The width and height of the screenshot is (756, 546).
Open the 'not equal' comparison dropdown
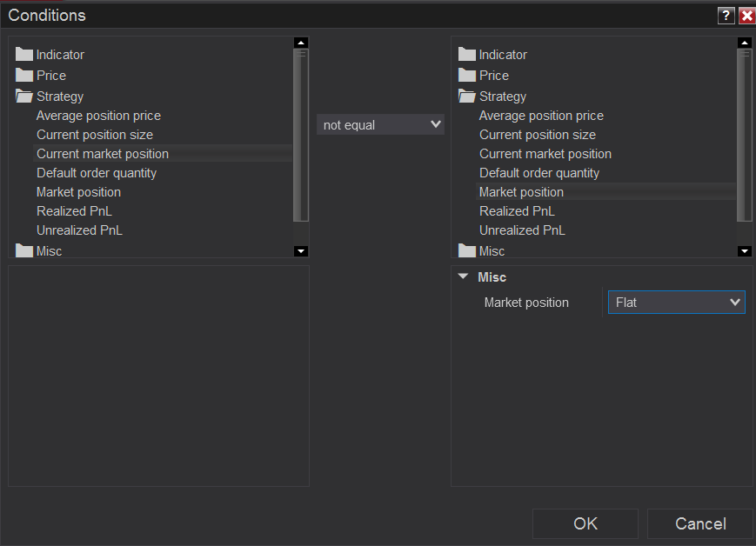(380, 125)
